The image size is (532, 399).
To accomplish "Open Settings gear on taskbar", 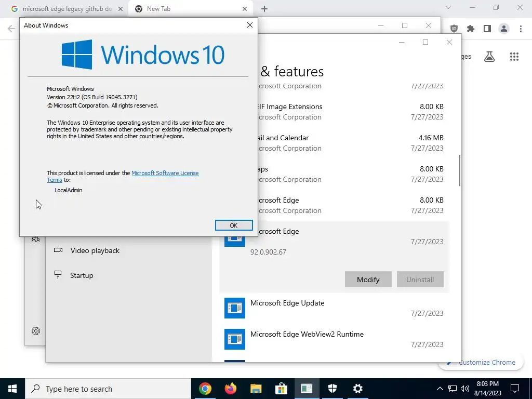I will (x=357, y=389).
